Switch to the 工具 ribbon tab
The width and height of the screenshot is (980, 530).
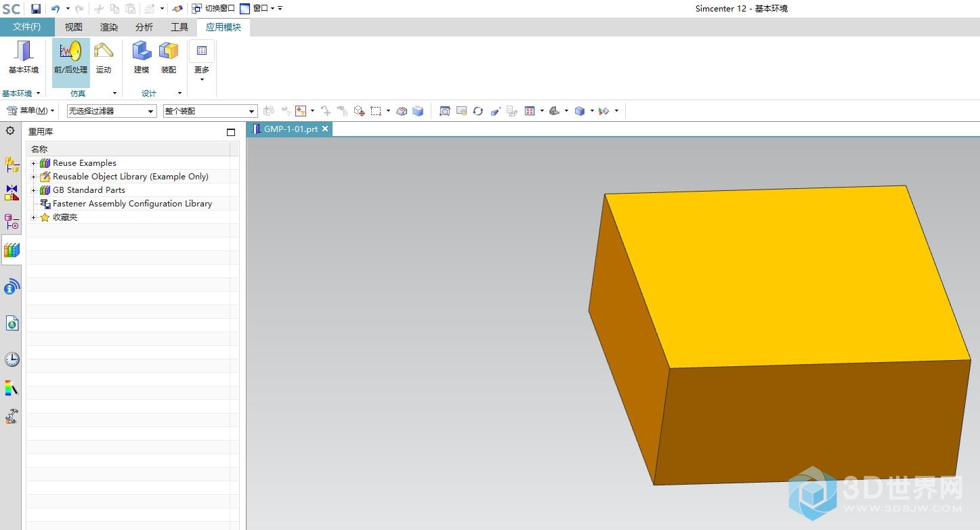click(179, 27)
